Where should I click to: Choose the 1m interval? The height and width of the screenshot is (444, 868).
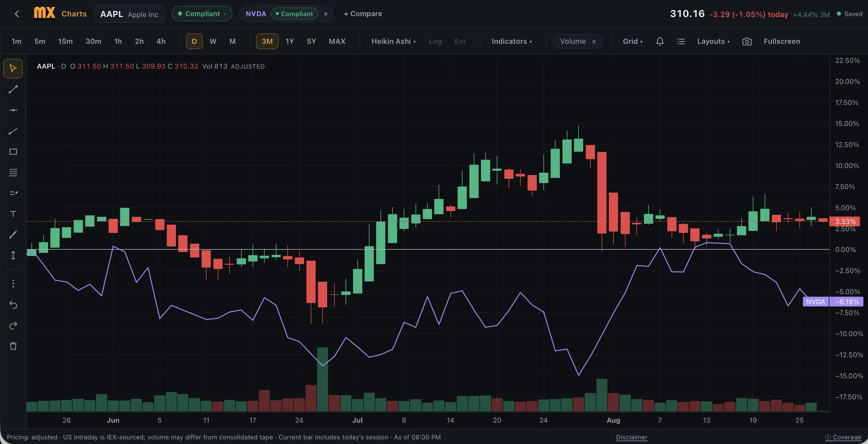coord(16,42)
